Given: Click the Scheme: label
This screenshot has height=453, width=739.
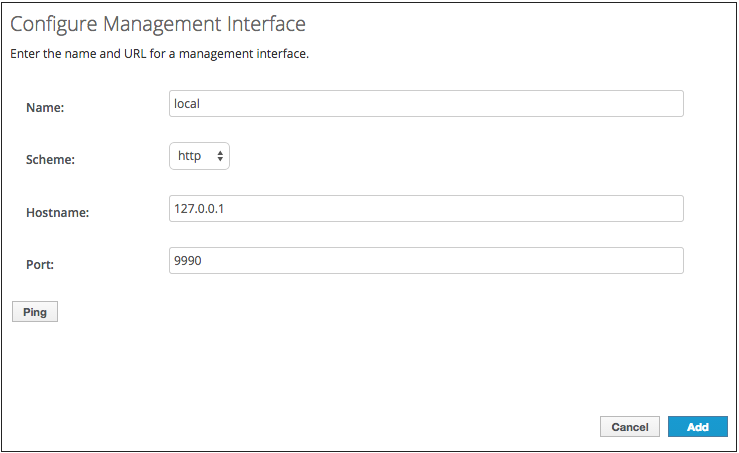Looking at the screenshot, I should point(51,159).
